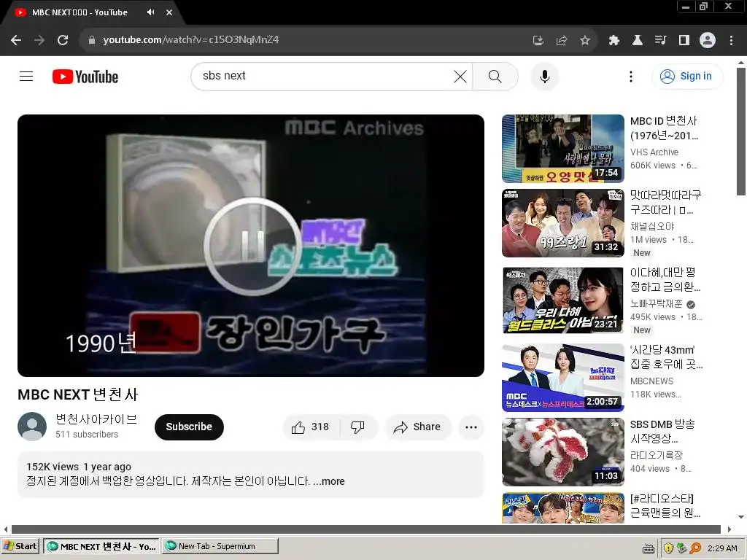This screenshot has height=560, width=747.
Task: Click the browser forward arrow
Action: [x=39, y=40]
